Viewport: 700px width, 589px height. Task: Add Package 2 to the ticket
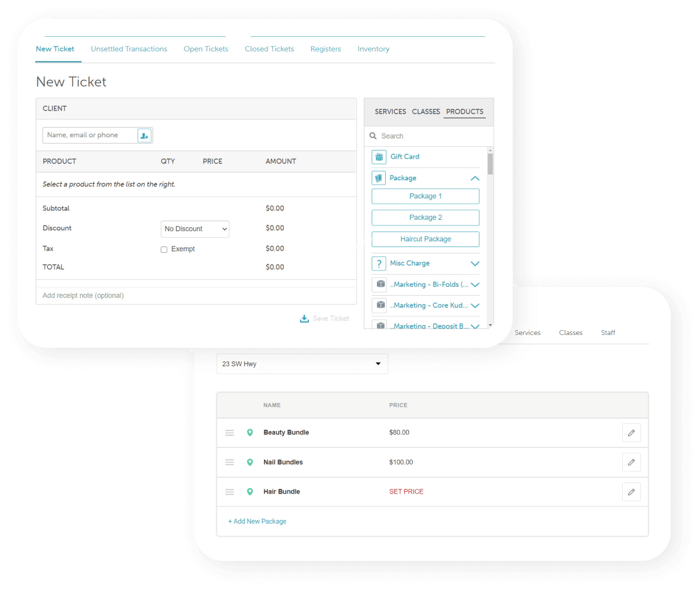point(426,217)
